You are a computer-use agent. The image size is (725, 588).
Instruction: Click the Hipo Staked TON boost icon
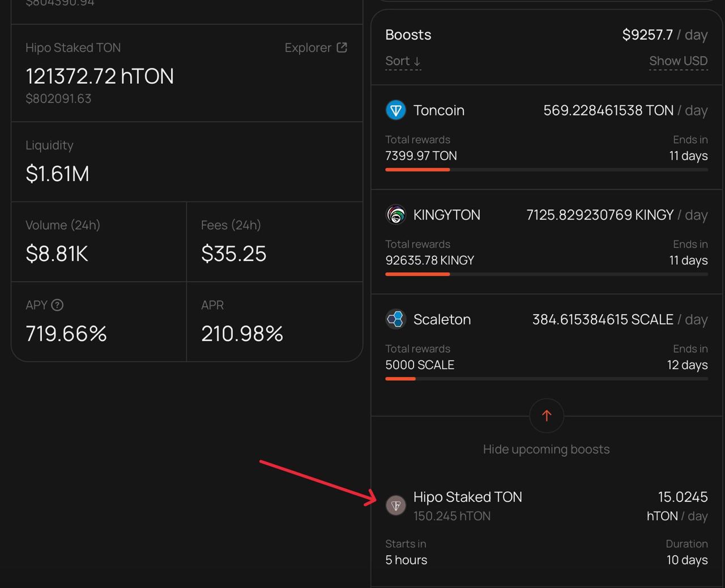coord(396,505)
